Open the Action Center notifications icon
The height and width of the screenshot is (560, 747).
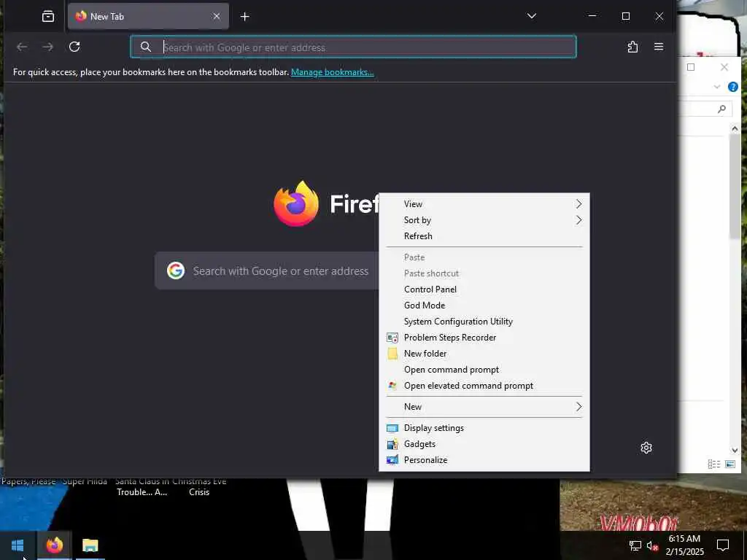[723, 545]
